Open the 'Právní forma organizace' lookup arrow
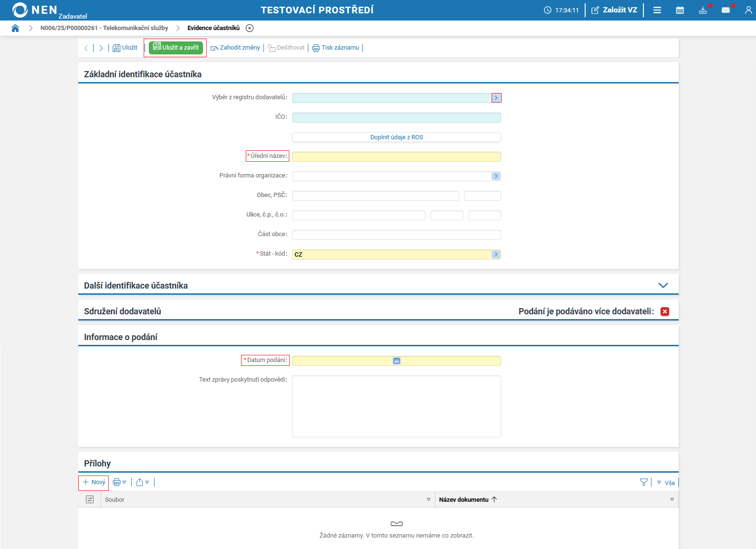 pos(496,176)
